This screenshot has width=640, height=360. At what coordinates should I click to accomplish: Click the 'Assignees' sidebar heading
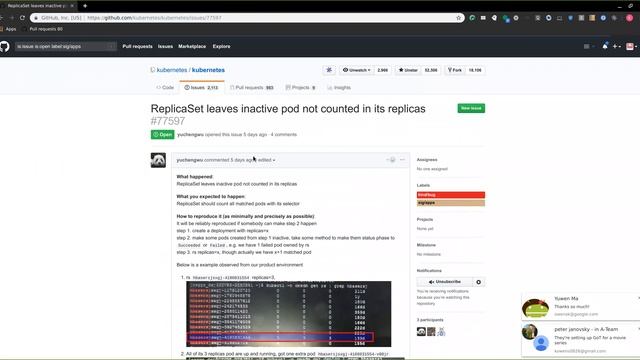click(427, 160)
